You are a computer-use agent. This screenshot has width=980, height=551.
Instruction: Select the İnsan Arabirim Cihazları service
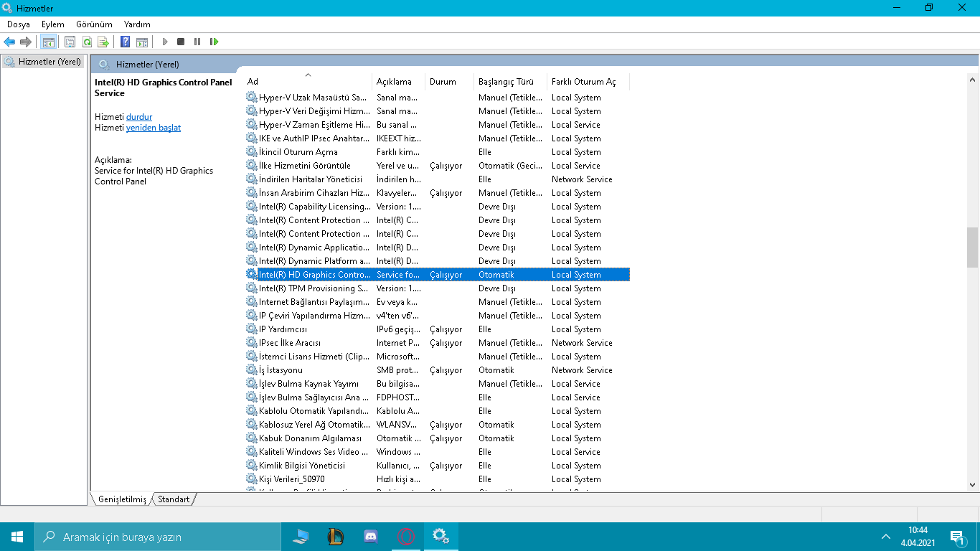point(437,193)
